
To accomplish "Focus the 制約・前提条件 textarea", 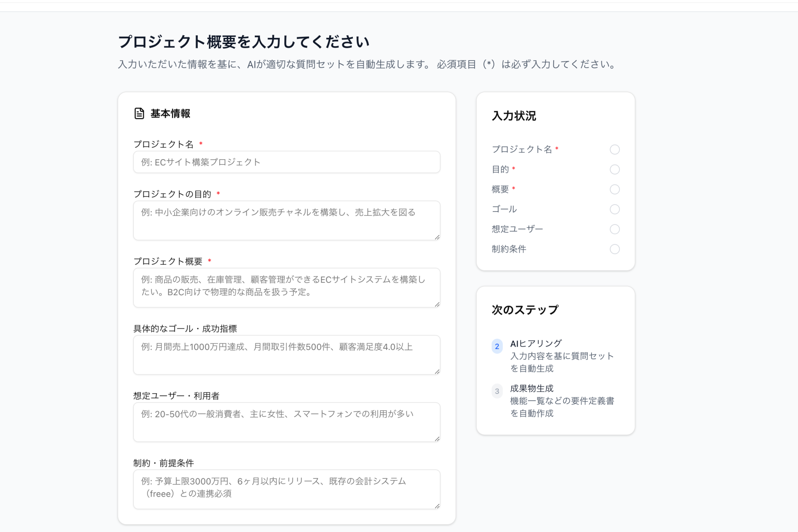I will pos(286,489).
